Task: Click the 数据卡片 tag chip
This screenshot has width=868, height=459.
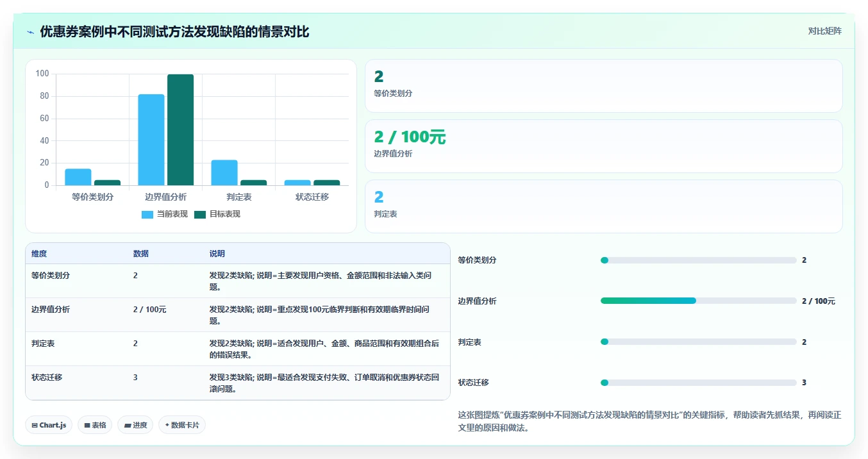Action: 182,425
